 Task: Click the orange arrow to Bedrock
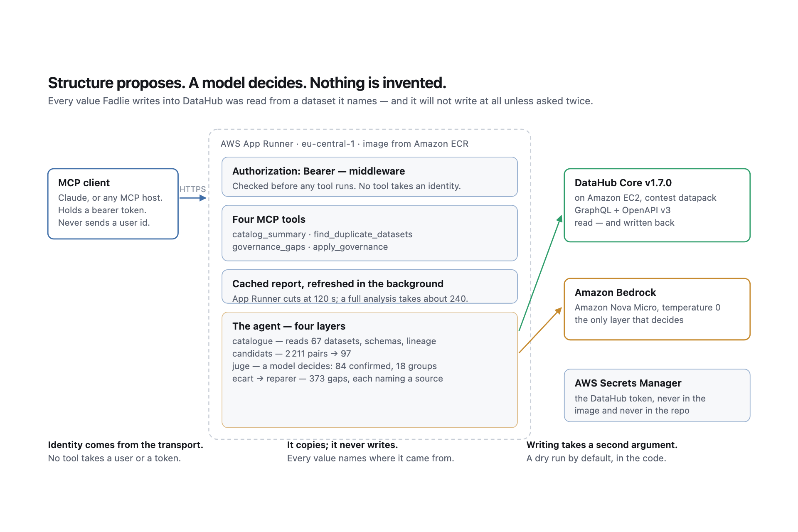click(x=540, y=330)
